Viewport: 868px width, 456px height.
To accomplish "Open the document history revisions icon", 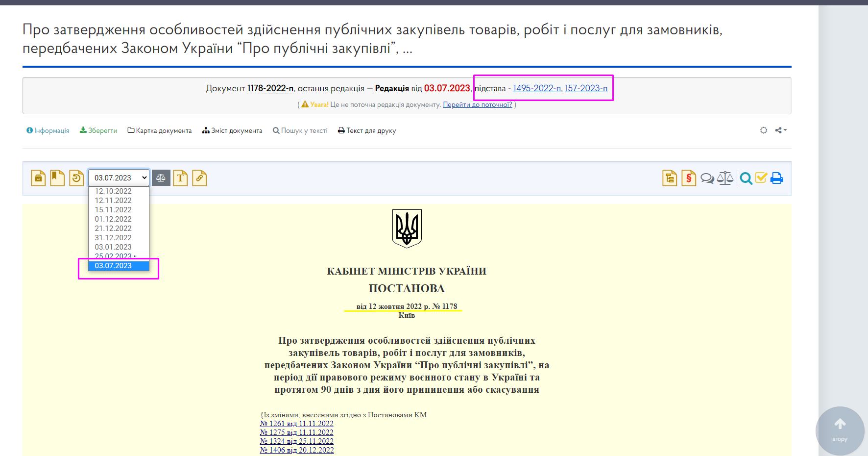I will pos(76,178).
